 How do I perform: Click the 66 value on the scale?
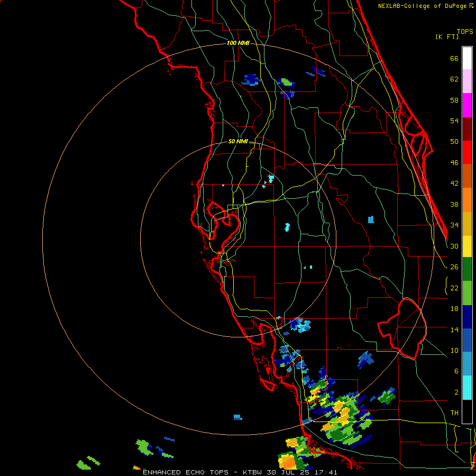(x=454, y=58)
